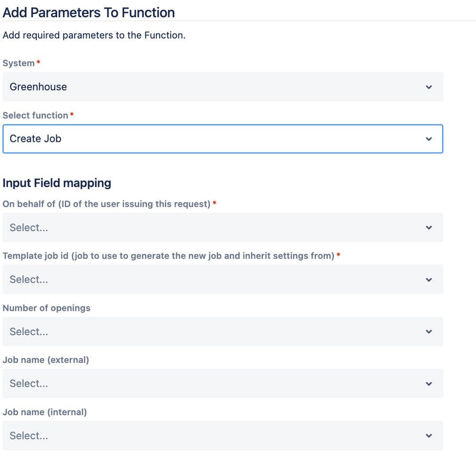Click chevron icon of Job name (external) field

pos(429,383)
